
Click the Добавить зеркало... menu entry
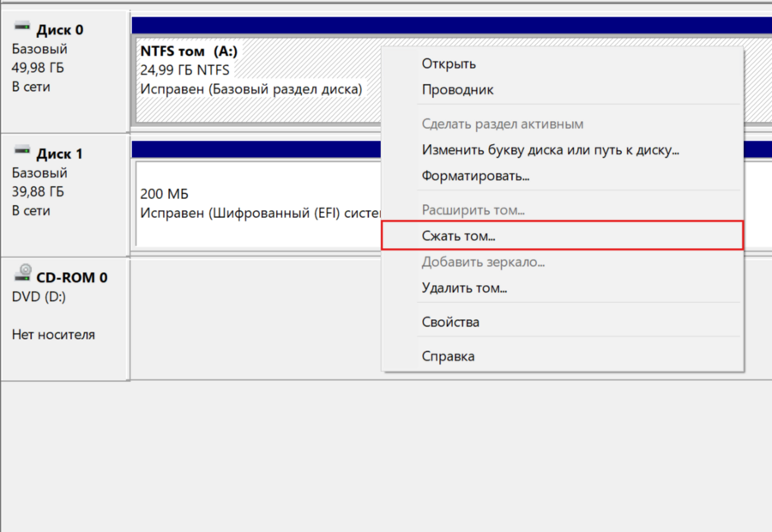[483, 262]
